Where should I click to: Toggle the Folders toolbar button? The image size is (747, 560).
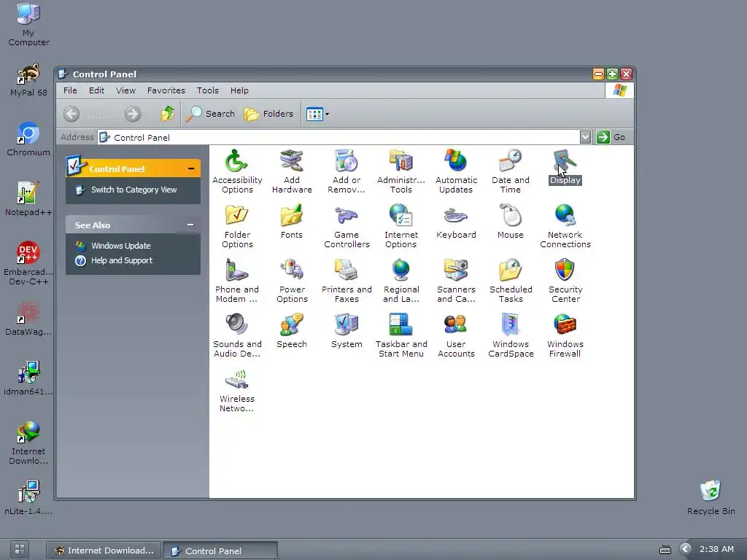268,114
